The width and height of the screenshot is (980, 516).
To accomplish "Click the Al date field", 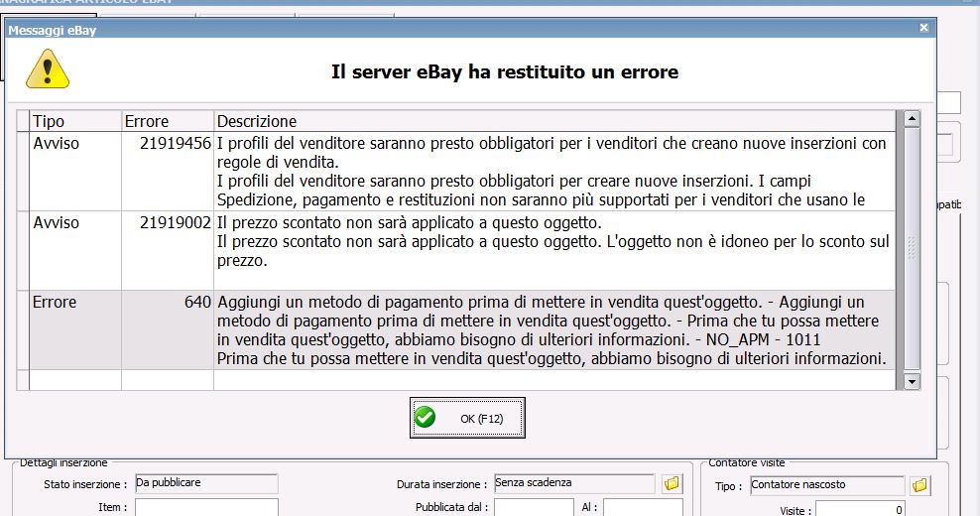I will pos(643,507).
